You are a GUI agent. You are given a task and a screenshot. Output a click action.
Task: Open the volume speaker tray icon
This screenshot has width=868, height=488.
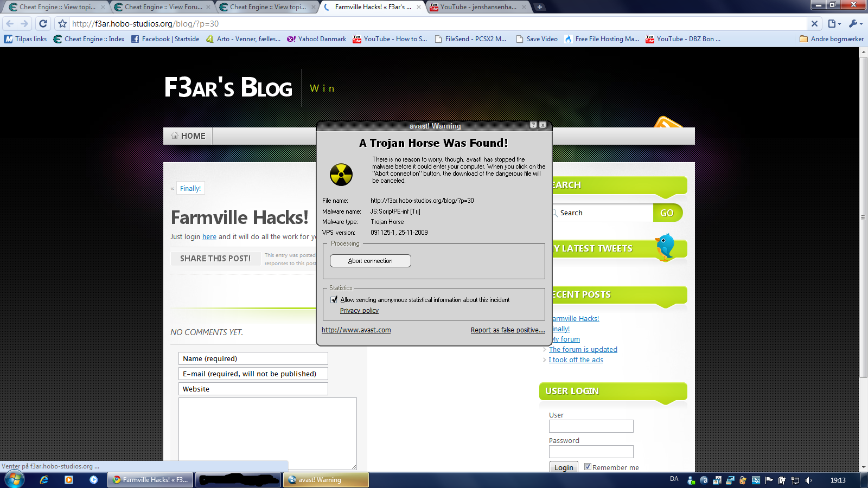coord(808,480)
